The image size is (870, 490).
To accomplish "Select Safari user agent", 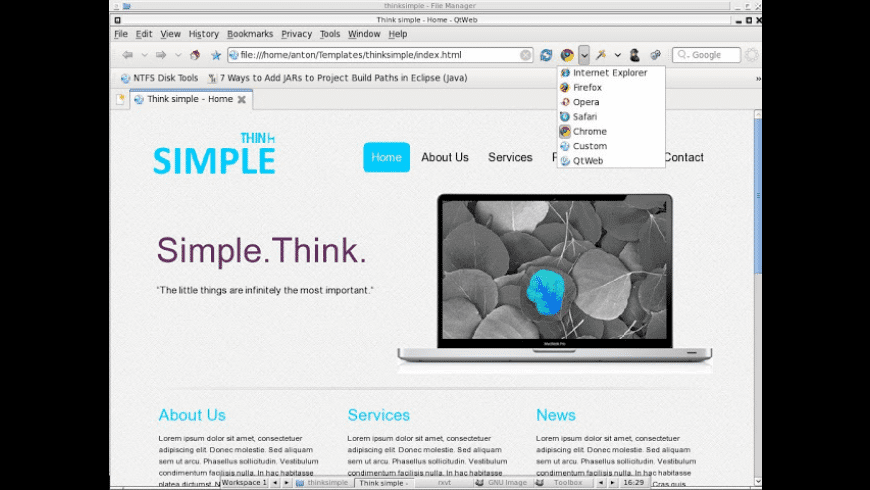I will click(x=610, y=117).
